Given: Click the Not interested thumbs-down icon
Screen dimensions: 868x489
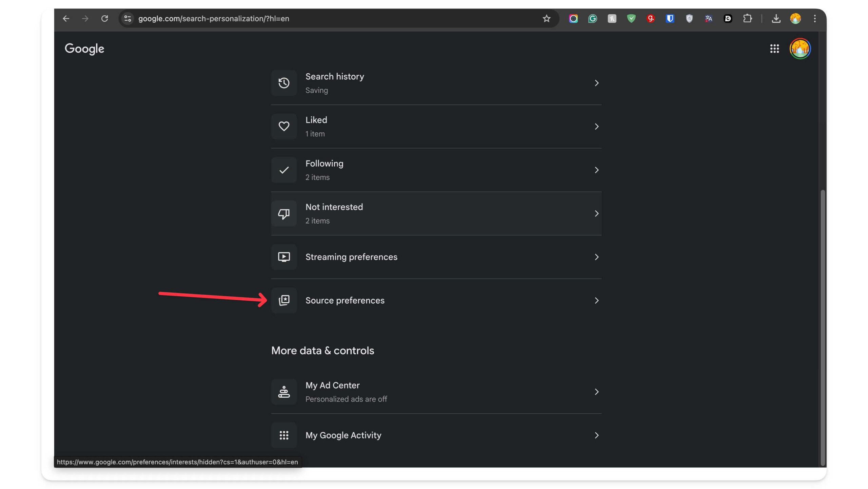Looking at the screenshot, I should (284, 213).
